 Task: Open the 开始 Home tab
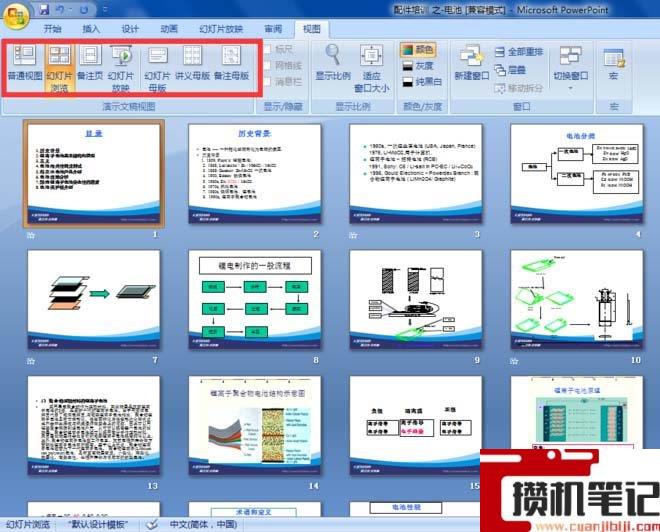point(53,29)
